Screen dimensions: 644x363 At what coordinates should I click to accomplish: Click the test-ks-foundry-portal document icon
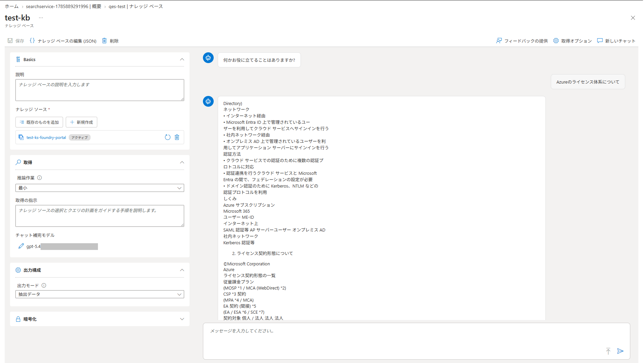coord(21,137)
